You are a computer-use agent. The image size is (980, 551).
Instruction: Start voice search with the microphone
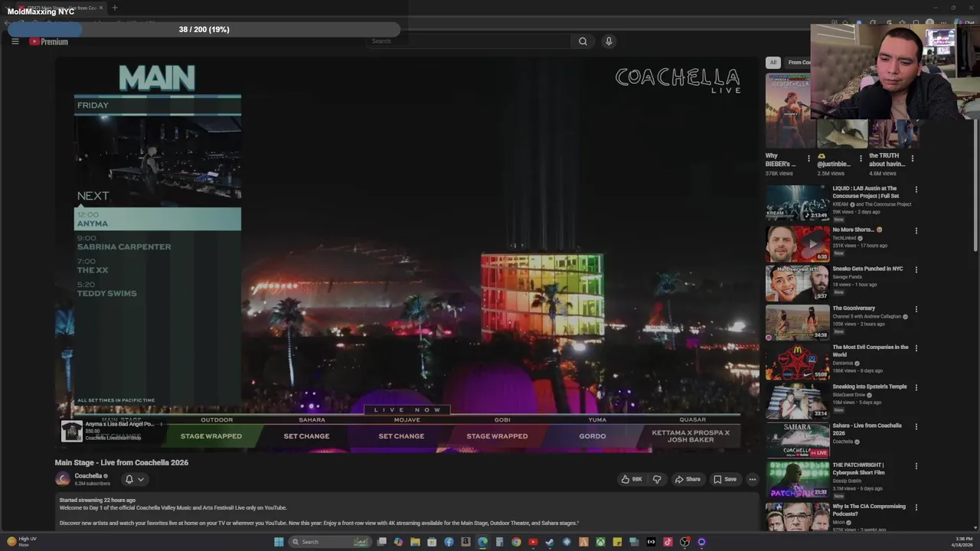pyautogui.click(x=609, y=41)
